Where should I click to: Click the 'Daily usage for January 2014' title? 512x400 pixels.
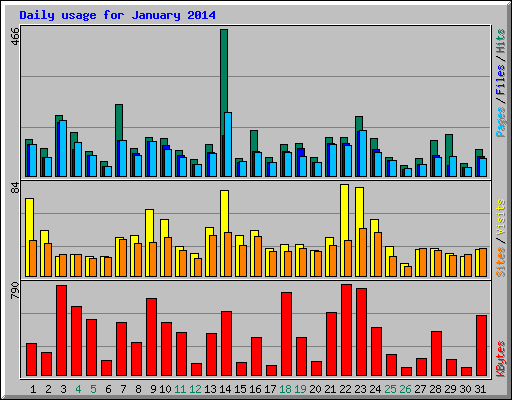pos(117,15)
